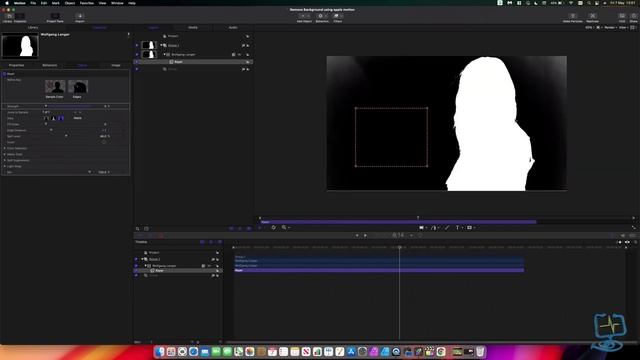Open the canvas zoom percentage dropdown
640x360 pixels.
(x=589, y=27)
